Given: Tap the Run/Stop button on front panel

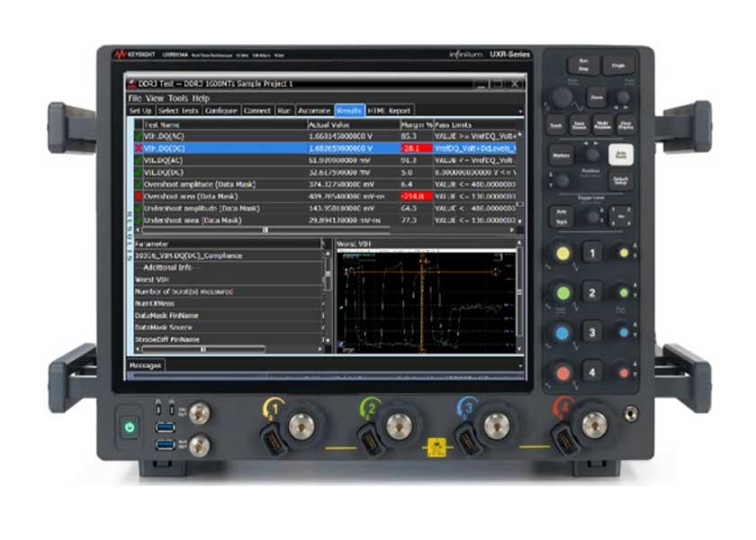Looking at the screenshot, I should (x=583, y=65).
